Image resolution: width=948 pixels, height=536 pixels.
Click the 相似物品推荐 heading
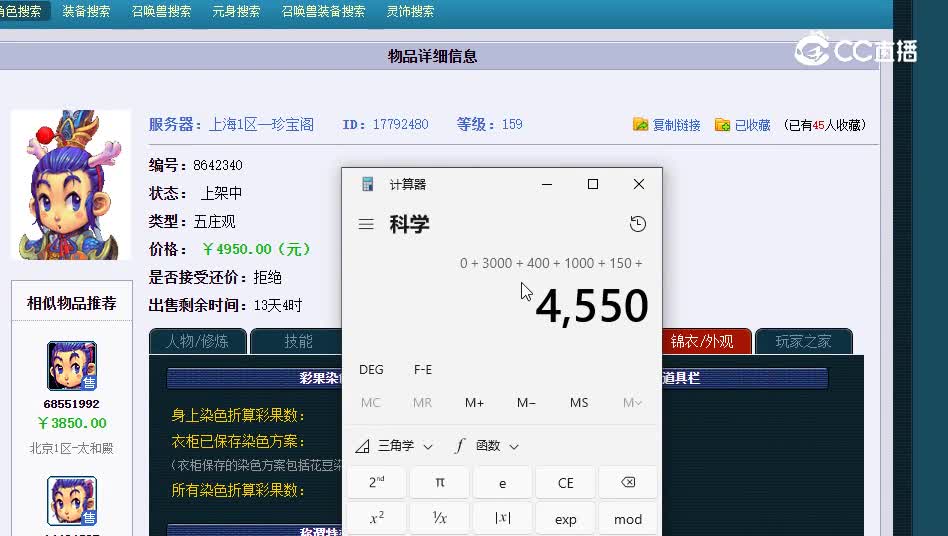(x=71, y=303)
